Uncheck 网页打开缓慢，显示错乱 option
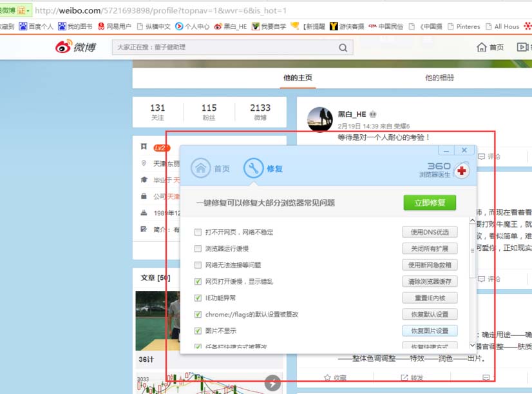Image resolution: width=532 pixels, height=394 pixels. 198,281
